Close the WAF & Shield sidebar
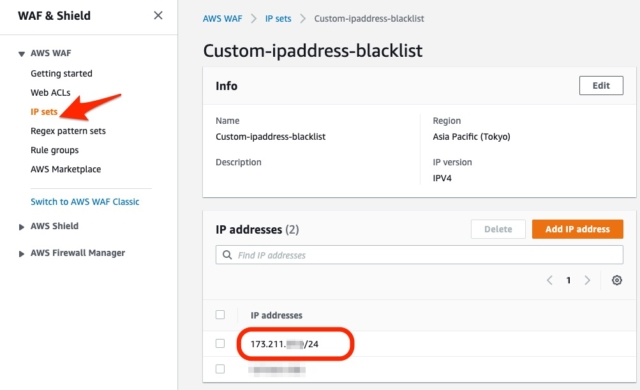 (x=158, y=16)
